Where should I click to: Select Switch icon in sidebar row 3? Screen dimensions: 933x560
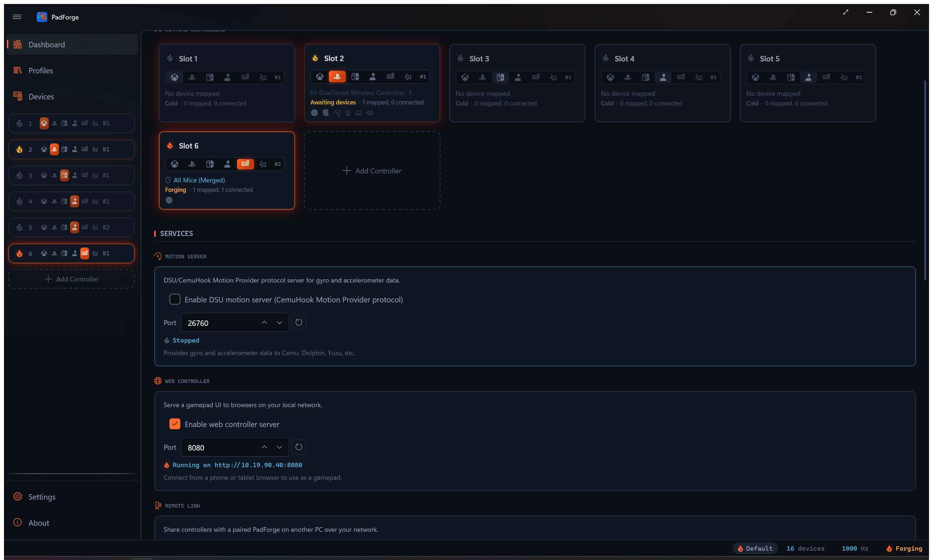pos(65,176)
